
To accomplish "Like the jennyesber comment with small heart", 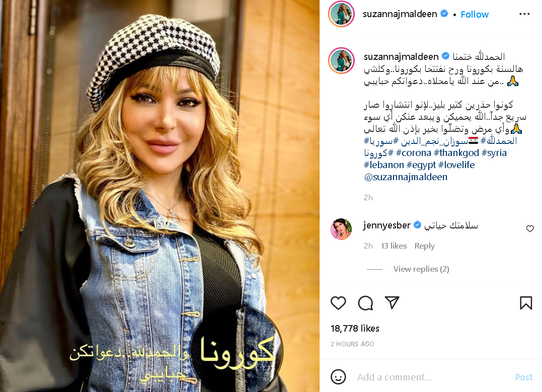I will 530,228.
